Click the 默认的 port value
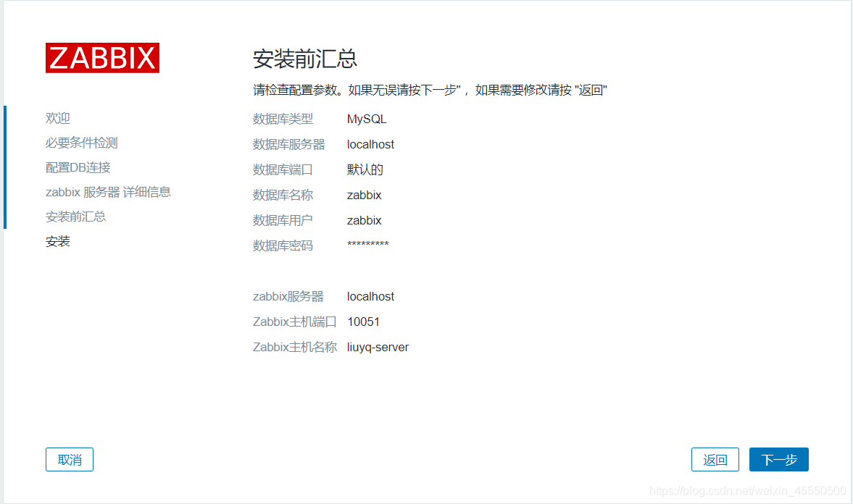Viewport: 853px width, 504px height. (365, 169)
